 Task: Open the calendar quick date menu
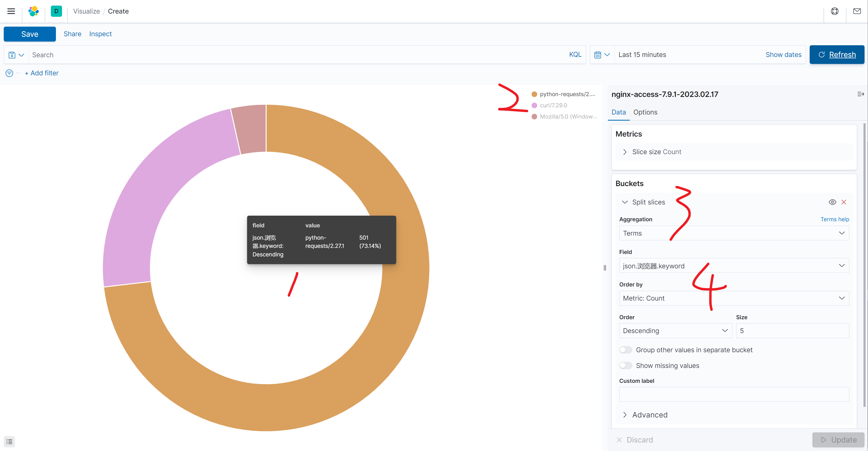click(x=602, y=55)
